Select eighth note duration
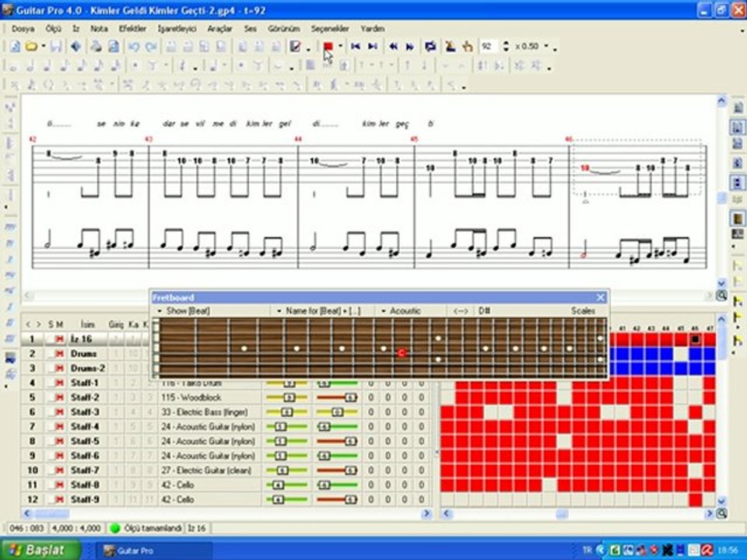This screenshot has width=747, height=560. pyautogui.click(x=65, y=66)
